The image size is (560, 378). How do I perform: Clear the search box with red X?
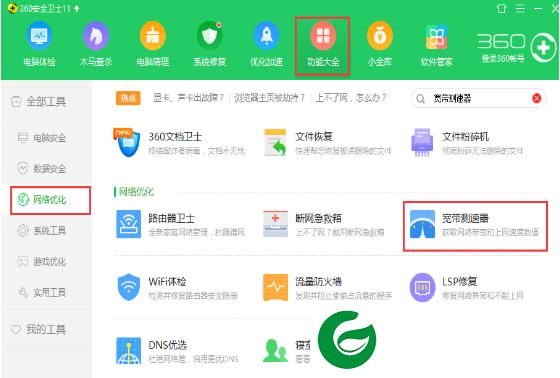point(536,98)
